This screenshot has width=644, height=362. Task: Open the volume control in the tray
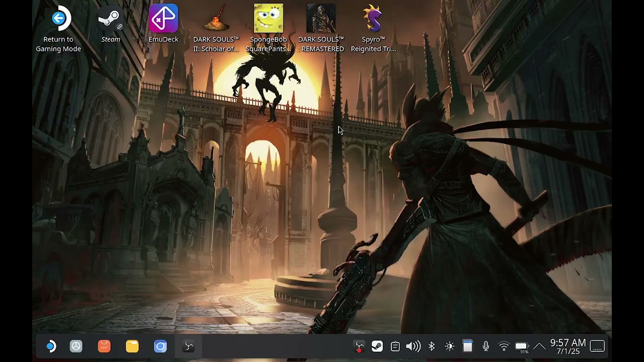(x=413, y=346)
